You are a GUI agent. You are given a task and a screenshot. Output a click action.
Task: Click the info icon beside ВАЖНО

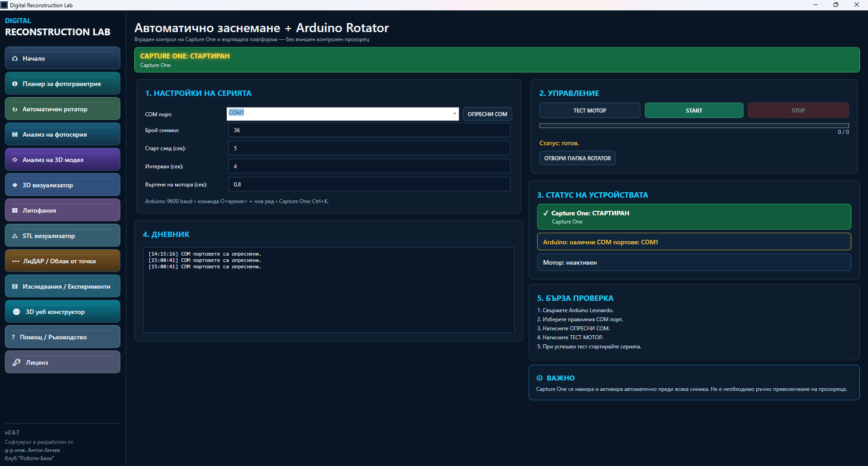pyautogui.click(x=540, y=378)
